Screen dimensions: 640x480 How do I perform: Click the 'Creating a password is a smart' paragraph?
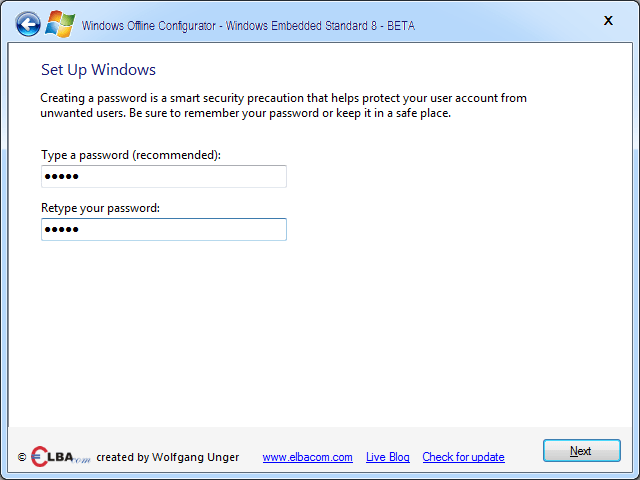click(x=283, y=105)
